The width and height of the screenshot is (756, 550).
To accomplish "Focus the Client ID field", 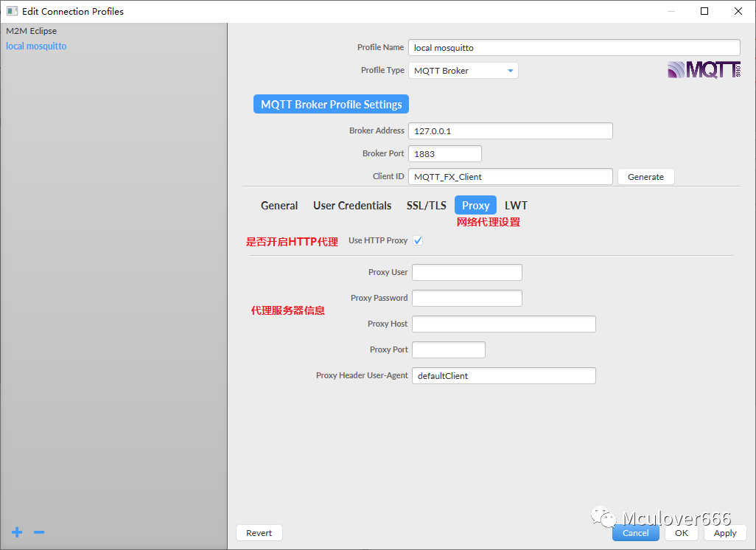I will [511, 177].
